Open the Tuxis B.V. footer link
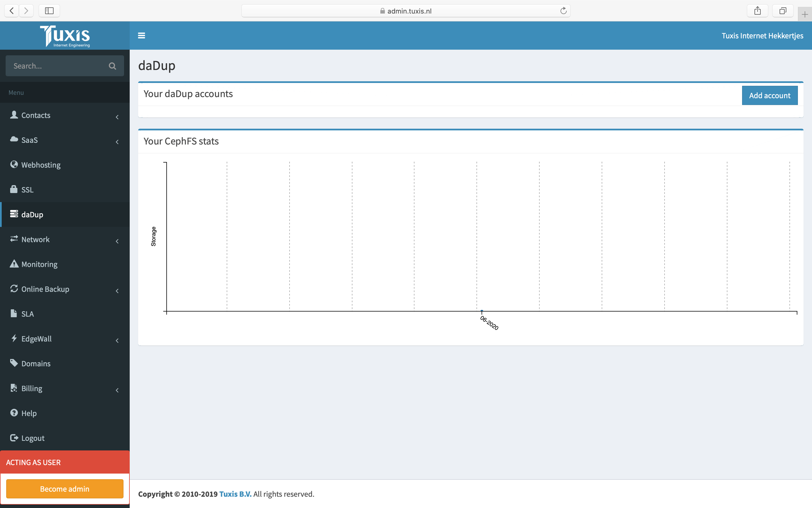 pos(235,494)
